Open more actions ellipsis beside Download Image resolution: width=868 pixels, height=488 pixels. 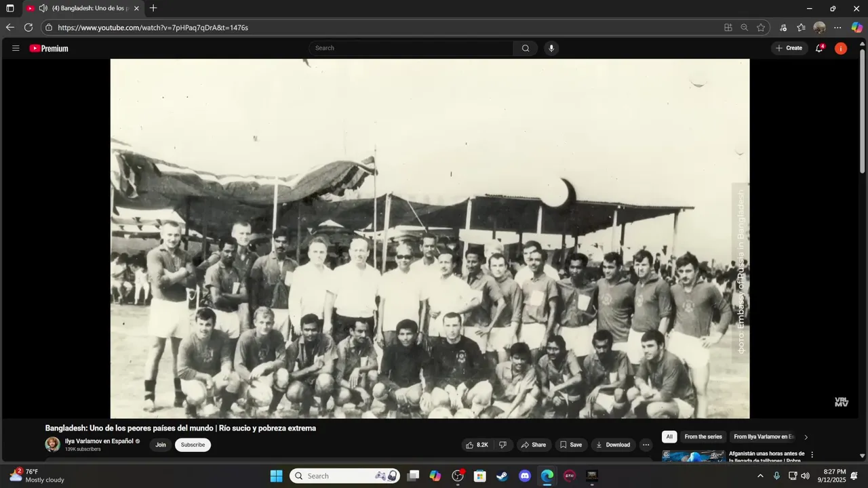coord(646,445)
